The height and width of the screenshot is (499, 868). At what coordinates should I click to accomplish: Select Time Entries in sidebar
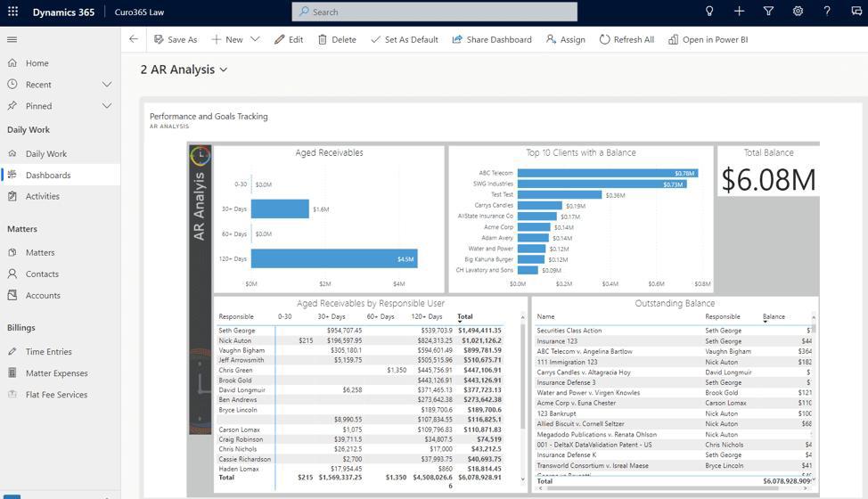tap(48, 352)
